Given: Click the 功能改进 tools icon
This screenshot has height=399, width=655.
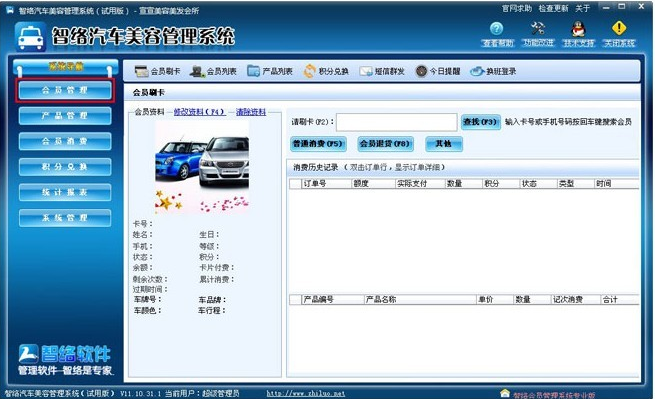Looking at the screenshot, I should coord(538,29).
